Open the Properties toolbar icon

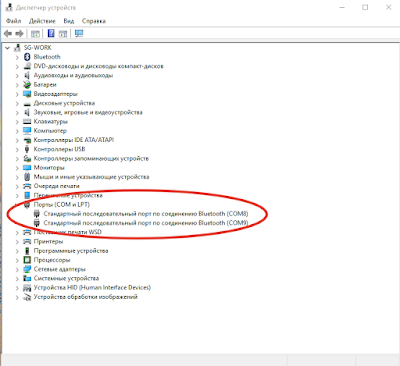[35, 33]
